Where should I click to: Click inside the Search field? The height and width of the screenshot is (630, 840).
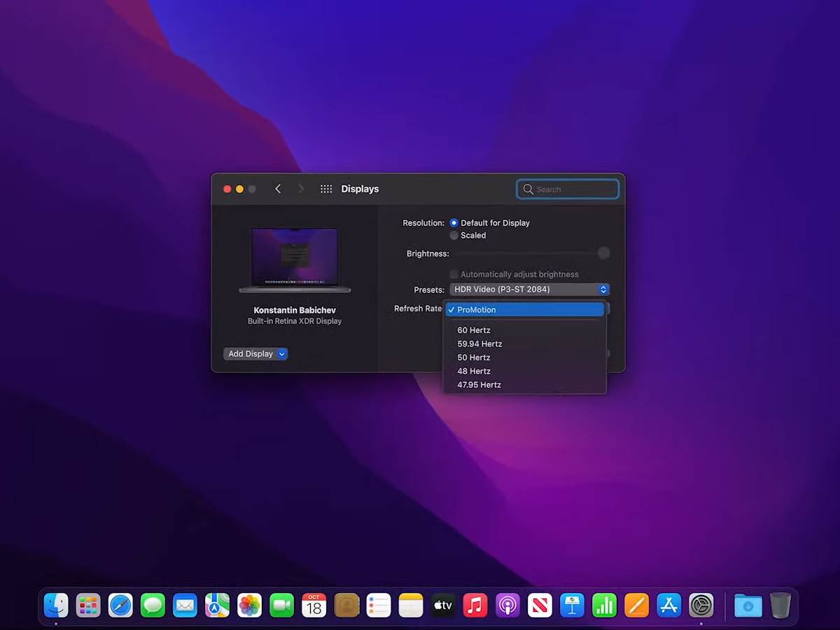point(567,189)
